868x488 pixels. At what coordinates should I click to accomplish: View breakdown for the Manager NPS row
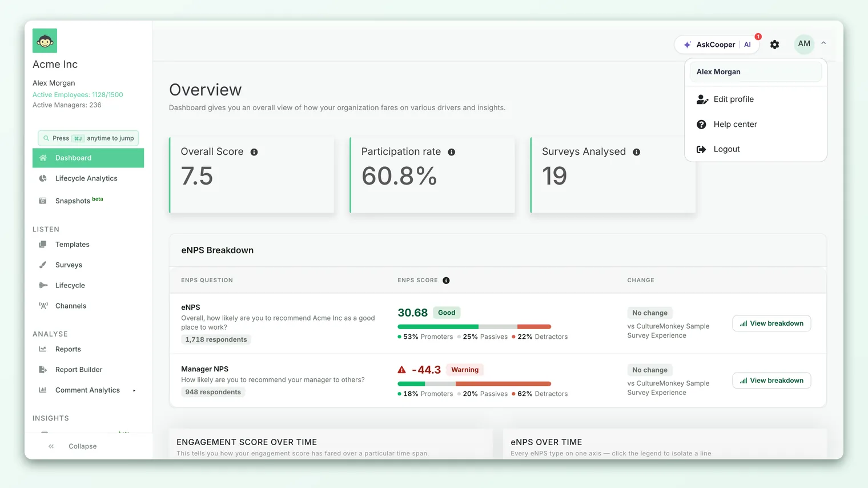tap(771, 381)
